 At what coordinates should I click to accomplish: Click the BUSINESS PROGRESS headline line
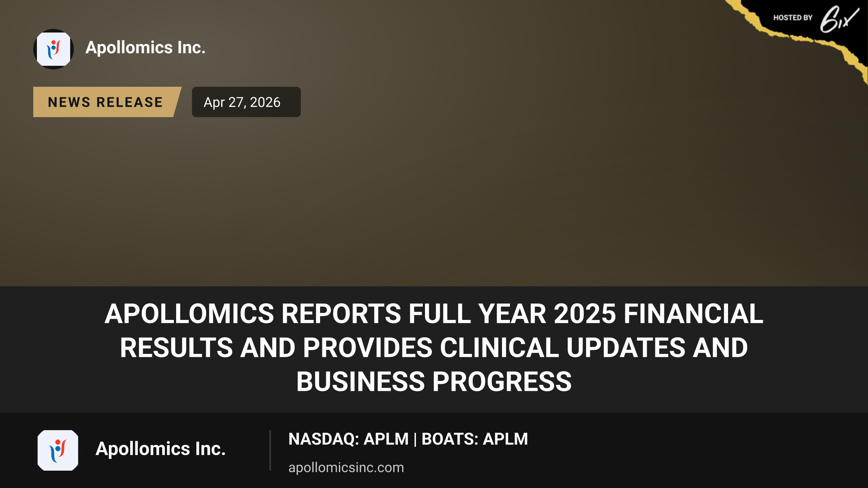tap(434, 382)
